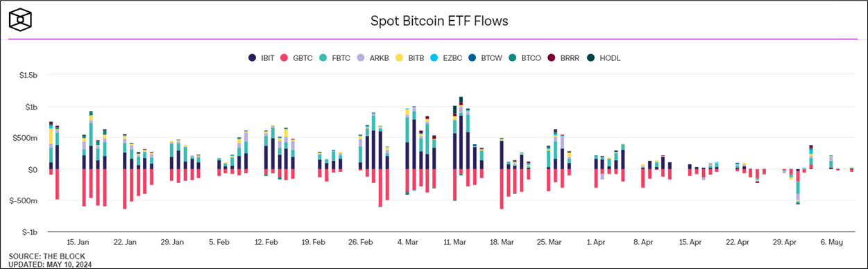The image size is (868, 269).
Task: Click the Spot Bitcoin ETF Flows title
Action: click(439, 21)
